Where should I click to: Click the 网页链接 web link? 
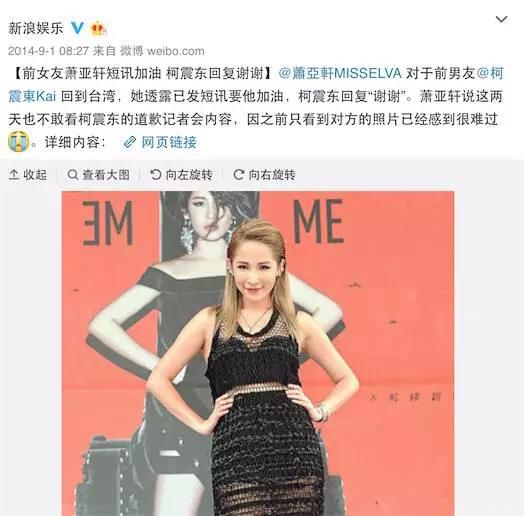169,142
